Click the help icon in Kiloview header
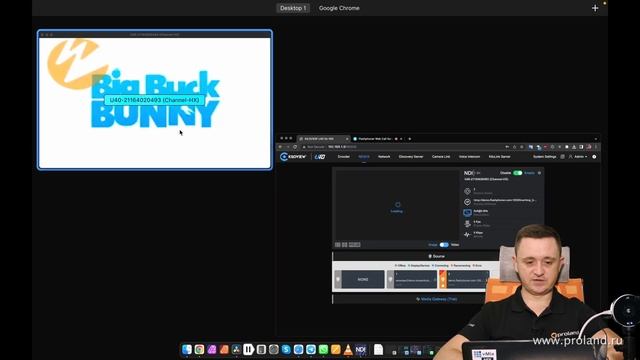 tap(594, 157)
